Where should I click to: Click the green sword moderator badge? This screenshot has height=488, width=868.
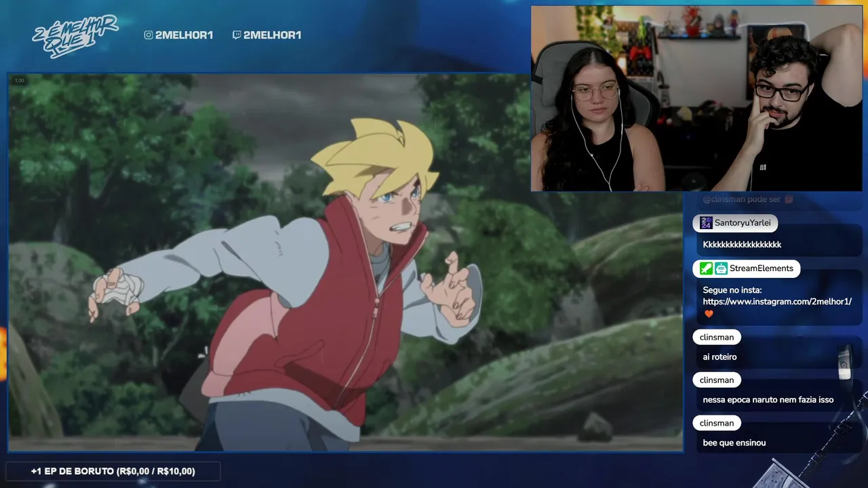tap(706, 268)
